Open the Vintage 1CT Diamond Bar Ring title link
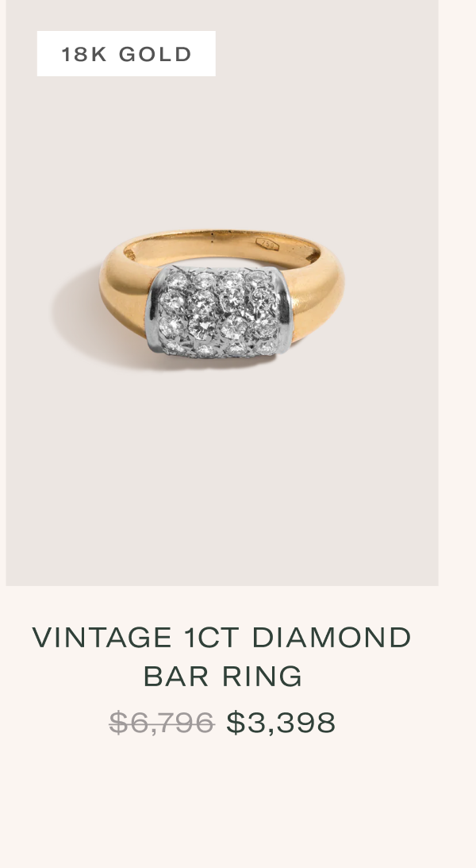 point(222,657)
